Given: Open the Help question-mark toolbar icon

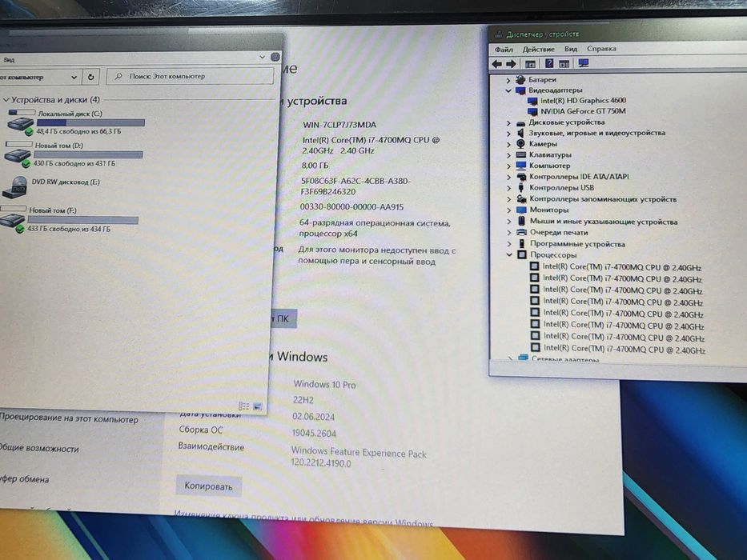Looking at the screenshot, I should point(548,63).
